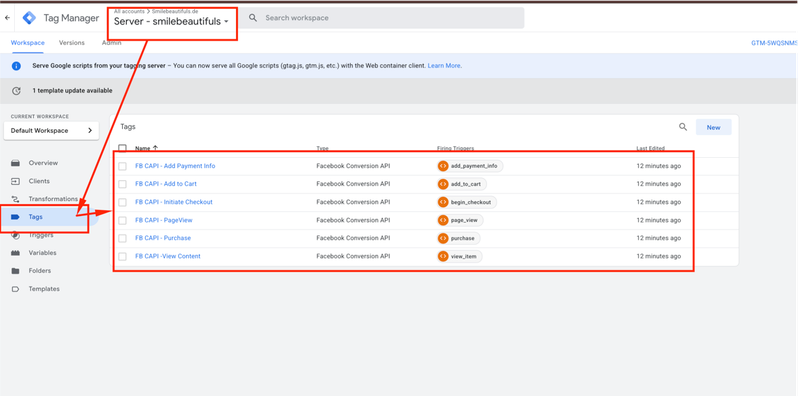Click the Clients sidebar icon

(x=15, y=181)
